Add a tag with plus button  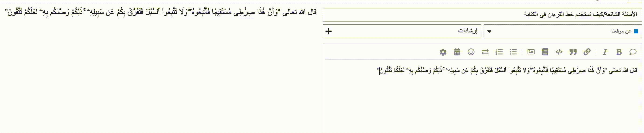click(x=329, y=31)
